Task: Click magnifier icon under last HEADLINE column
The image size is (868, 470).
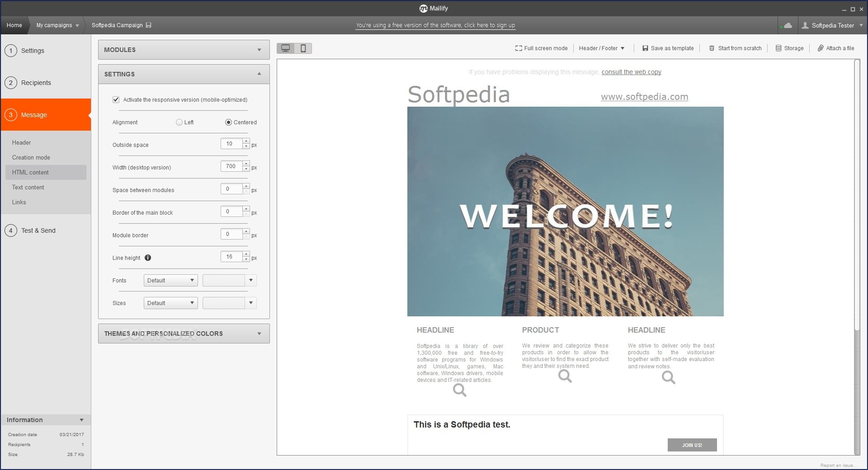Action: pyautogui.click(x=669, y=377)
